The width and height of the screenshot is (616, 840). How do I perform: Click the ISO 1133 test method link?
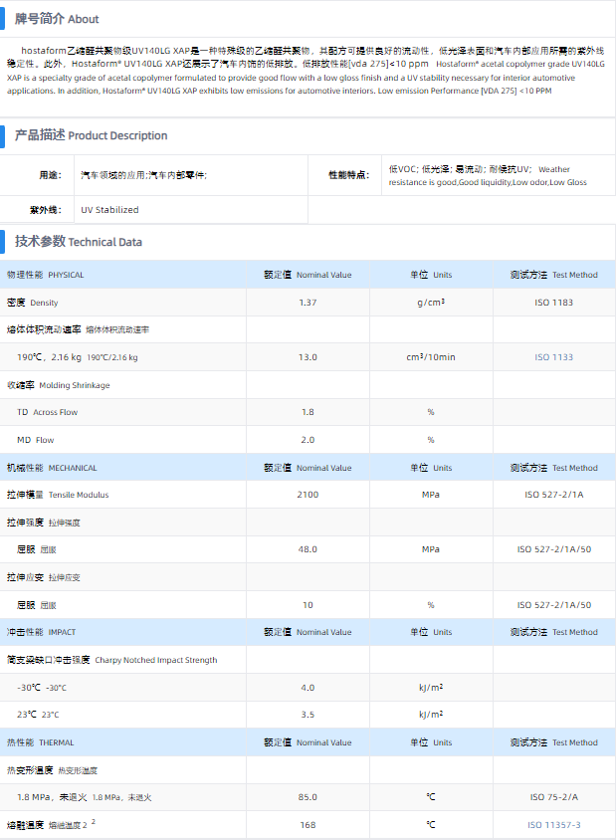click(554, 357)
